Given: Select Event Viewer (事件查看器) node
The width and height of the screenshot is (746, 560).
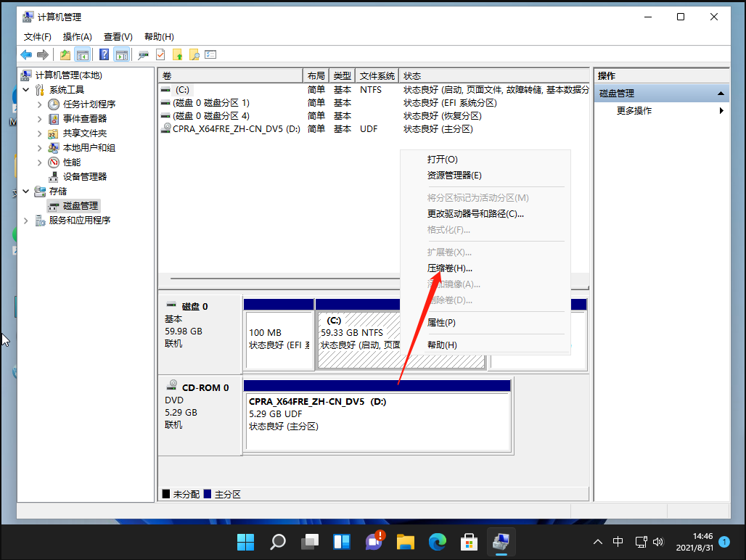Looking at the screenshot, I should 84,118.
